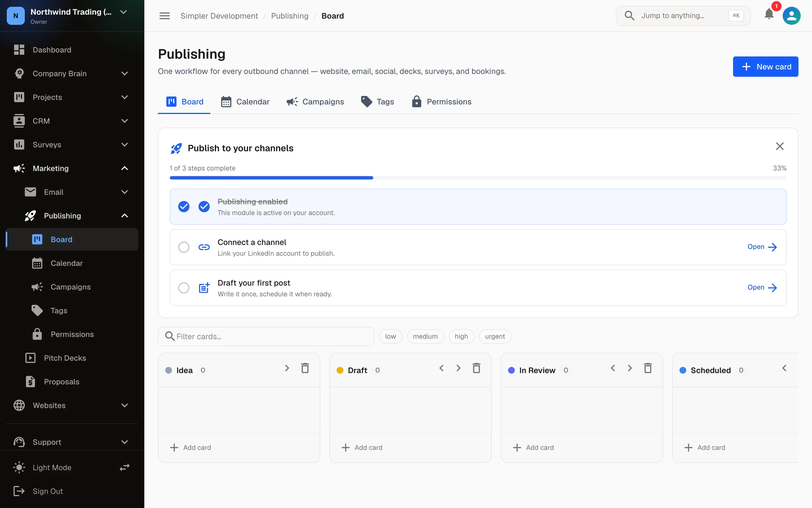Switch to the Campaigns tab
Image resolution: width=812 pixels, height=508 pixels.
315,102
